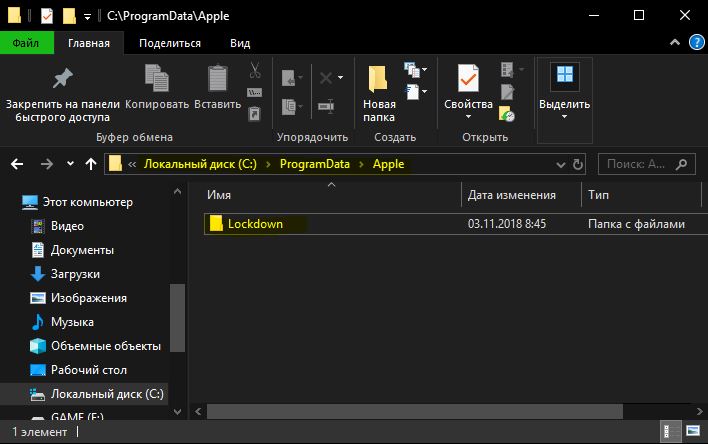Image resolution: width=708 pixels, height=444 pixels.
Task: Open the Выделить dropdown arrow
Action: point(564,117)
